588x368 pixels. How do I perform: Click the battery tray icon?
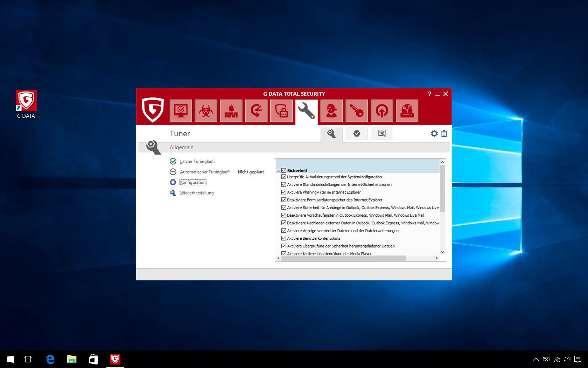click(546, 359)
